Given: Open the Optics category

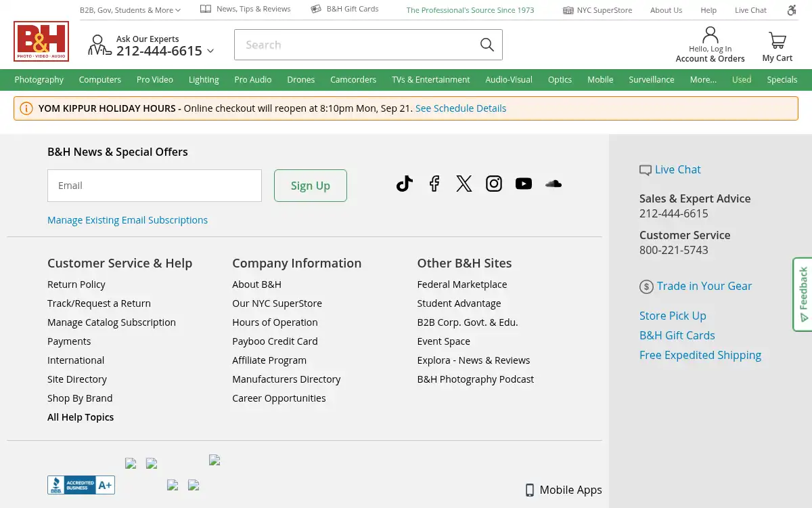Looking at the screenshot, I should (560, 79).
